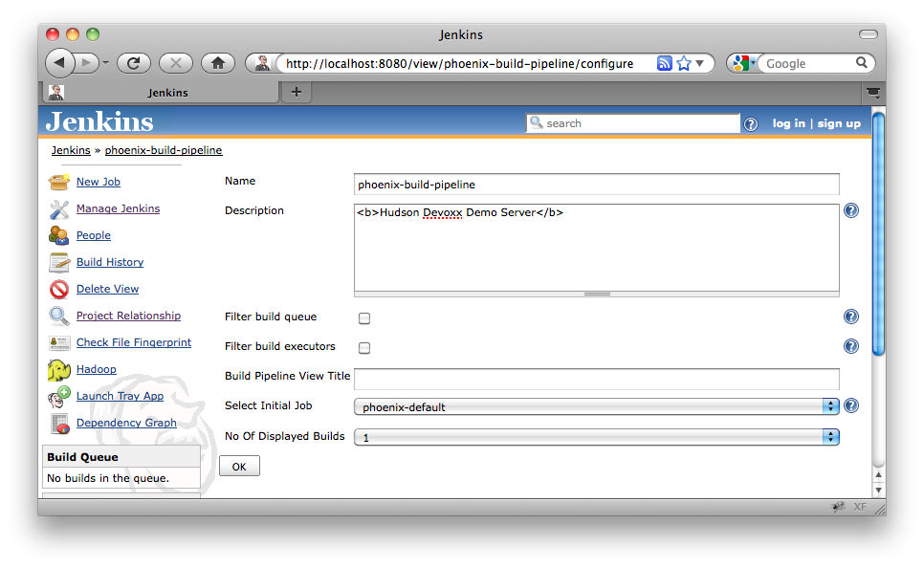The width and height of the screenshot is (924, 568).
Task: Click the Launch Tray App icon
Action: pos(59,397)
